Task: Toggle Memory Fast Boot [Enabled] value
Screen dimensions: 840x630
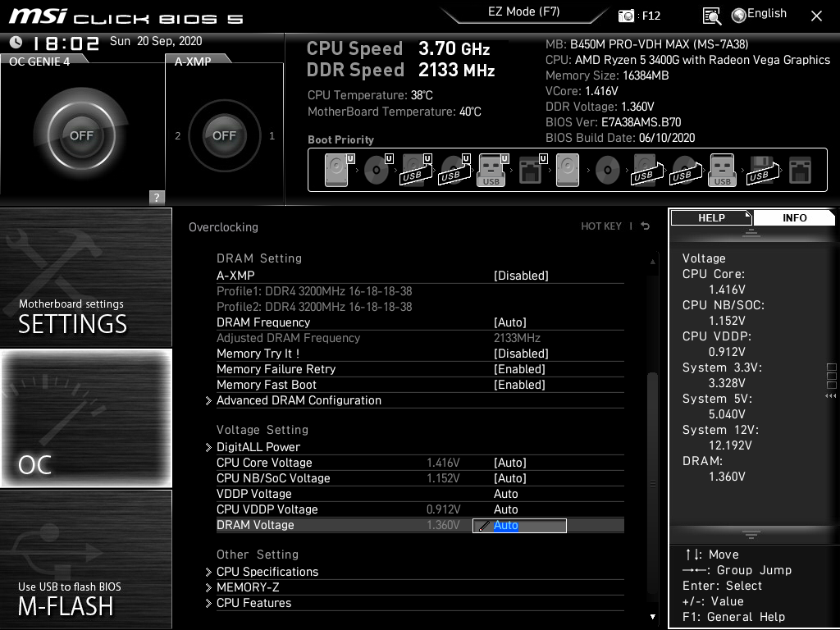Action: click(519, 385)
